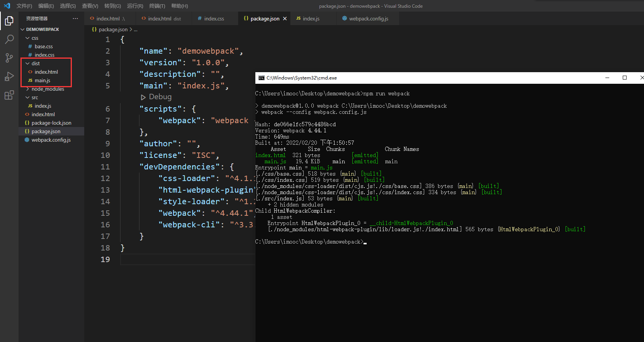
Task: Open the Explorer view in activity bar
Action: click(x=9, y=21)
